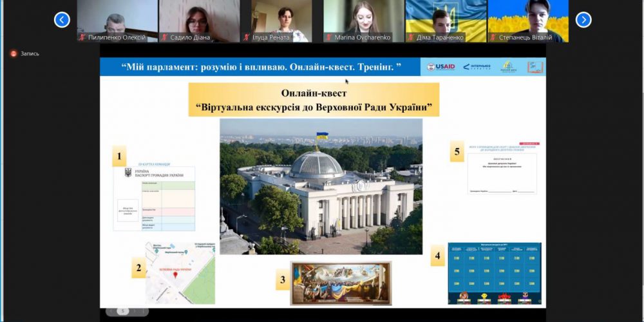Click muted mic icon beside Степанець Віталій
This screenshot has width=644, height=322.
(493, 37)
